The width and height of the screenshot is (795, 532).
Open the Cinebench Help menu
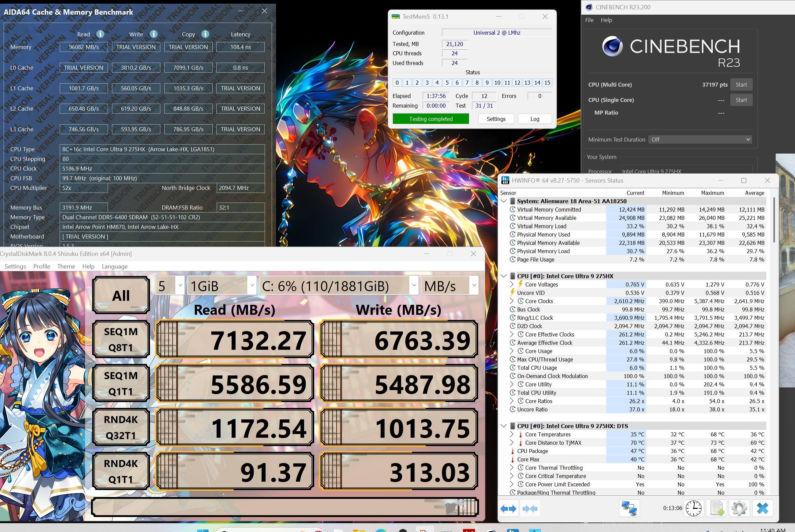coord(606,20)
